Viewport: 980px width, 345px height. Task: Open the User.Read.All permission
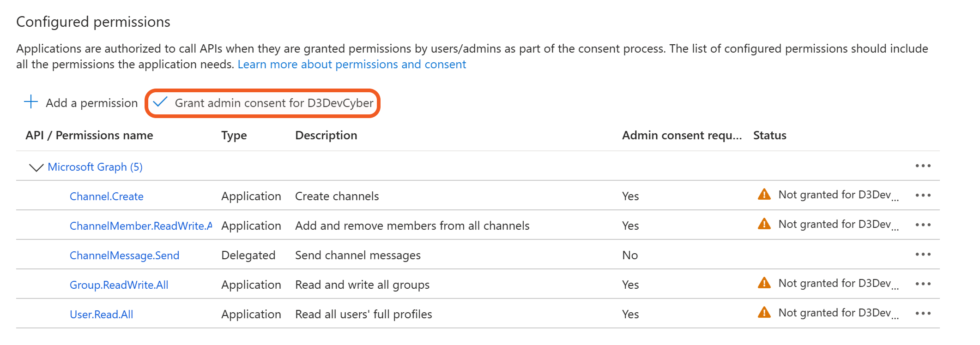coord(101,315)
